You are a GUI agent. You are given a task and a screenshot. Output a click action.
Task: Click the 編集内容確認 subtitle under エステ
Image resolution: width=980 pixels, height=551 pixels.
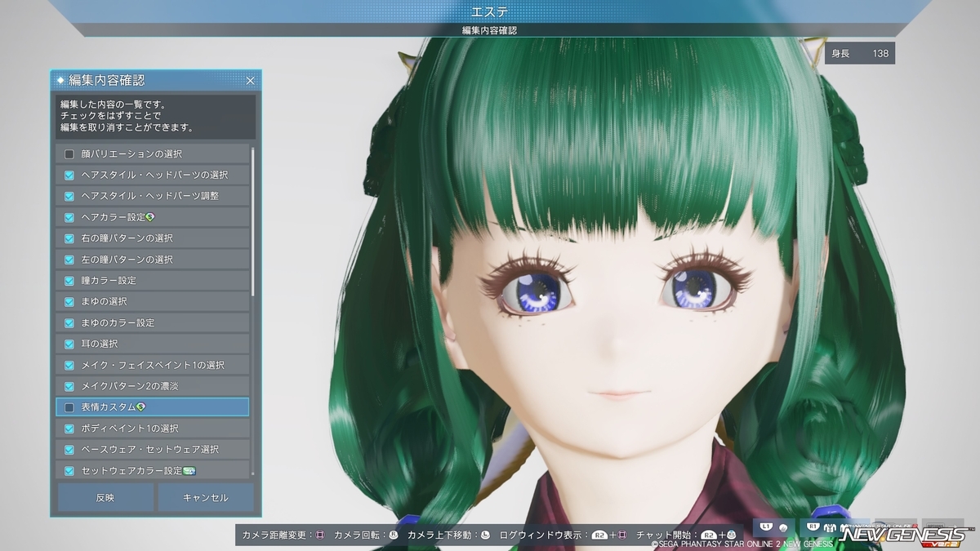tap(489, 30)
